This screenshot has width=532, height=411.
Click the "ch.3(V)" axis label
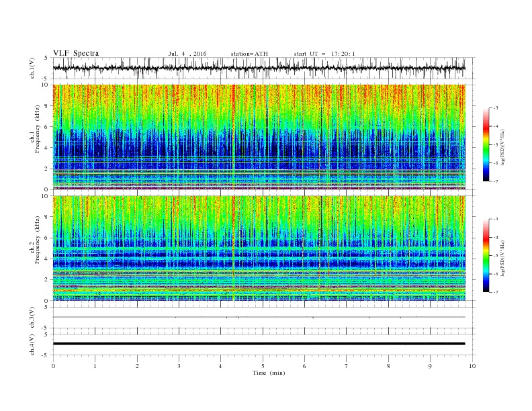32,318
